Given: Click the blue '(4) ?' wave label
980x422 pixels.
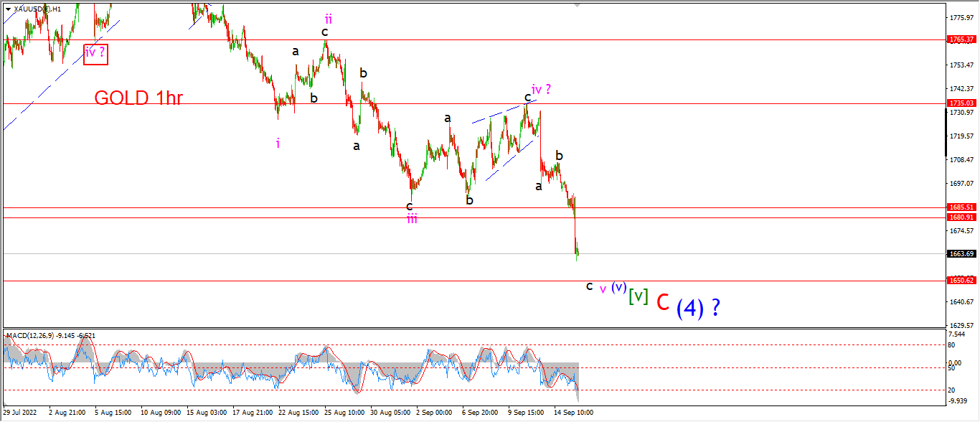Looking at the screenshot, I should (698, 307).
